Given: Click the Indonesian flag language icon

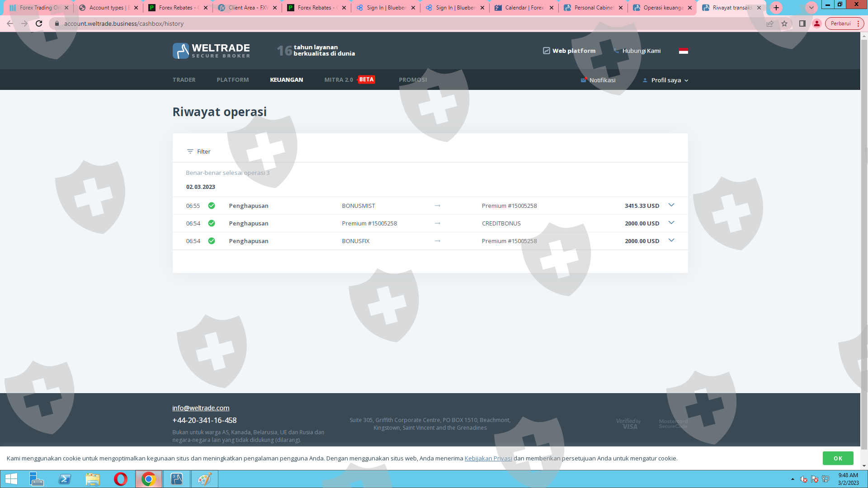Looking at the screenshot, I should click(x=683, y=51).
